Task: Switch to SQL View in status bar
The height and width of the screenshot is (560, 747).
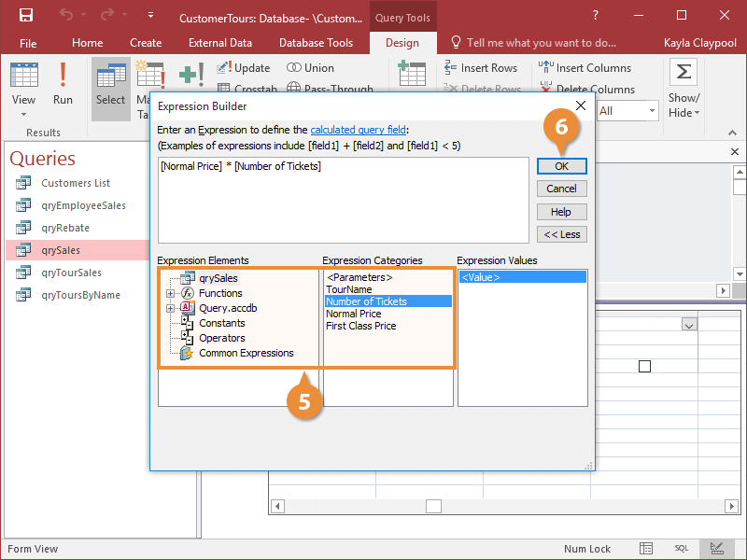Action: 682,549
